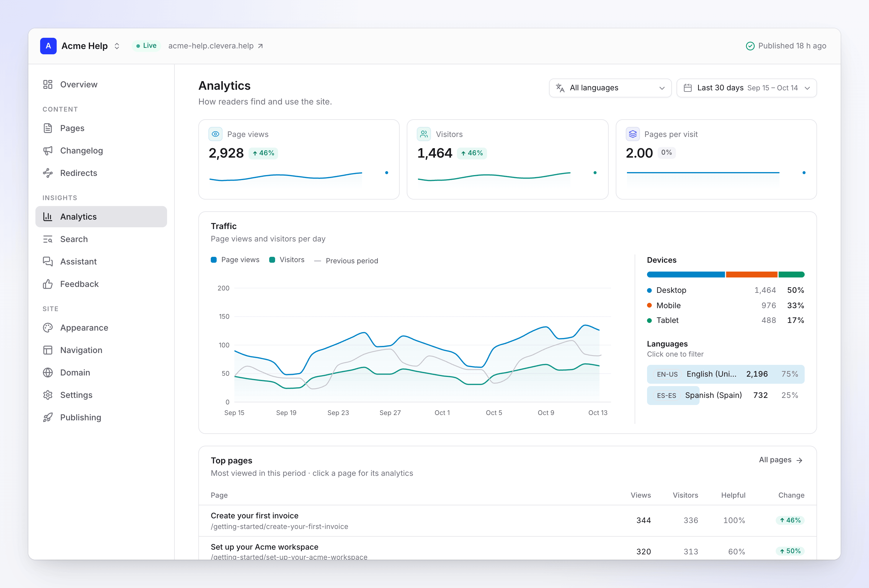Filter by EN-US English language row
Image resolution: width=869 pixels, height=588 pixels.
[x=726, y=374]
